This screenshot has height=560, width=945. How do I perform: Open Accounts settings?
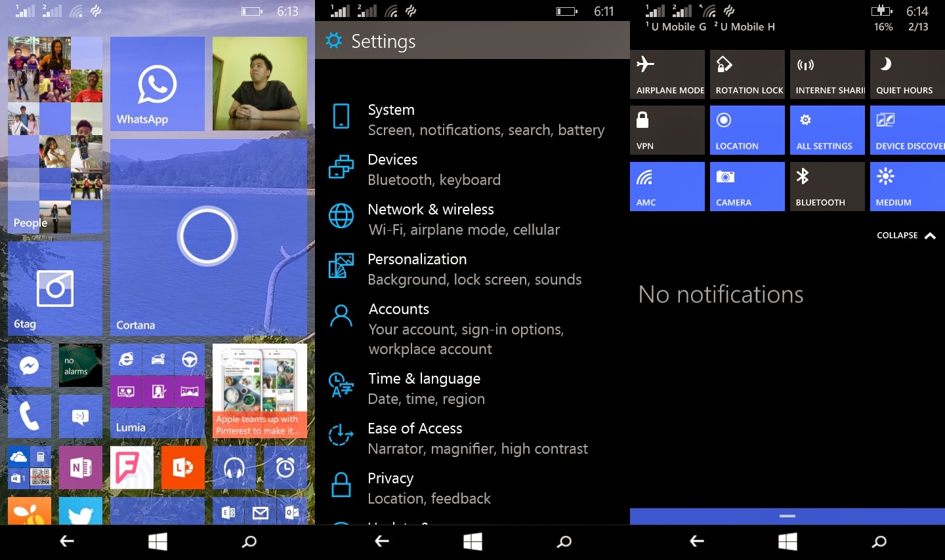(472, 329)
